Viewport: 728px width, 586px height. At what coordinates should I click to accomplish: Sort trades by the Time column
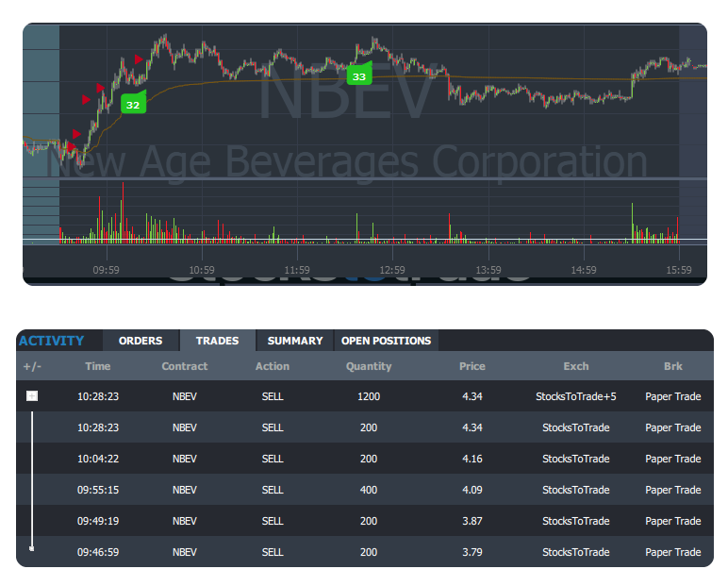click(97, 366)
